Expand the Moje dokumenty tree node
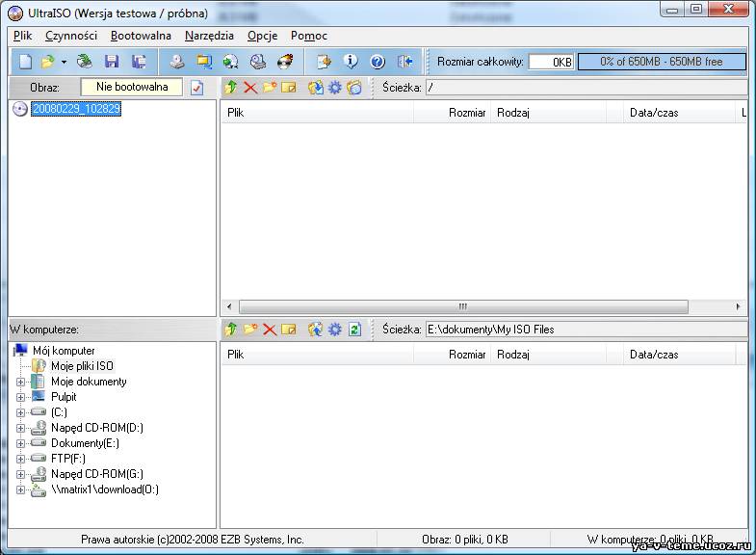Viewport: 756px width, 555px height. 20,382
